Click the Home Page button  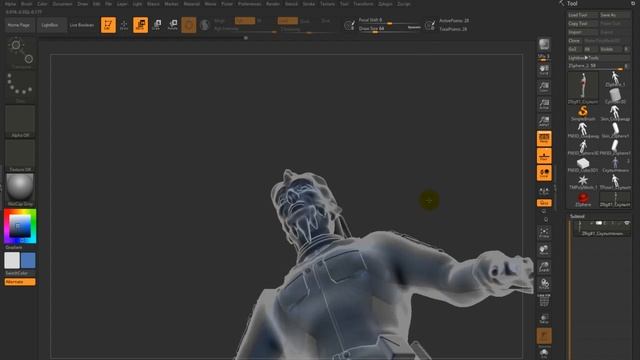pos(19,25)
